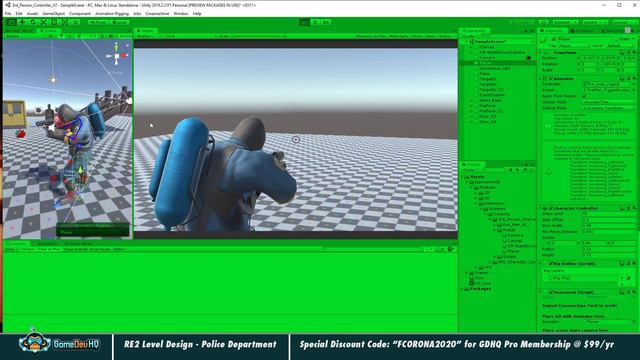This screenshot has width=640, height=360.
Task: Select Platform (1) in Hierarchy
Action: [491, 111]
